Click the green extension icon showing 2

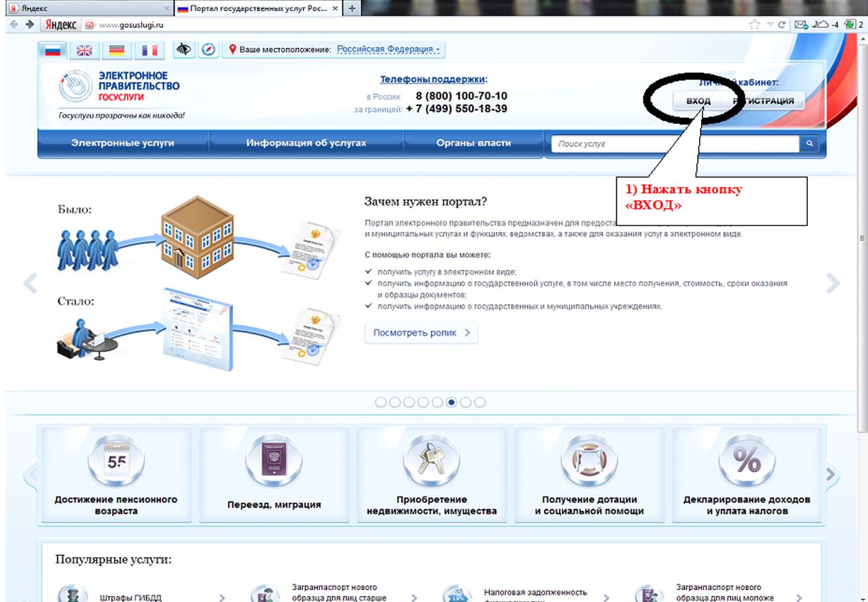[853, 25]
